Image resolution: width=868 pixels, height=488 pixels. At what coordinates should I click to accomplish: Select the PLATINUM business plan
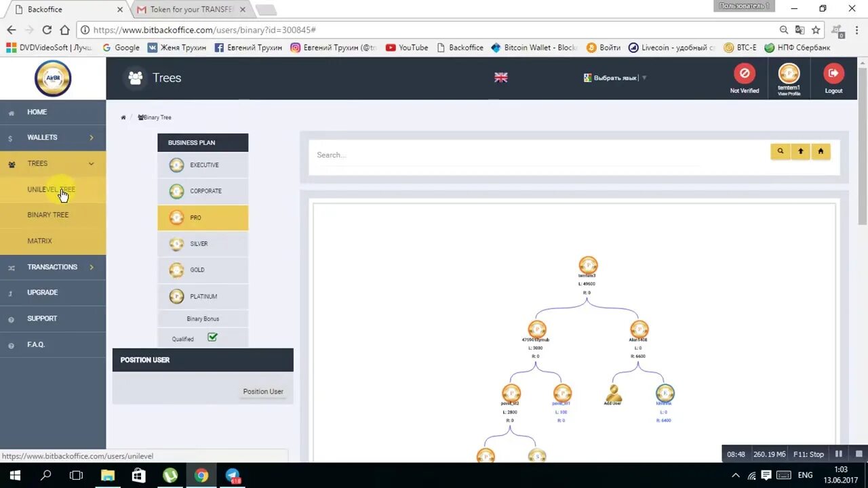(x=203, y=296)
